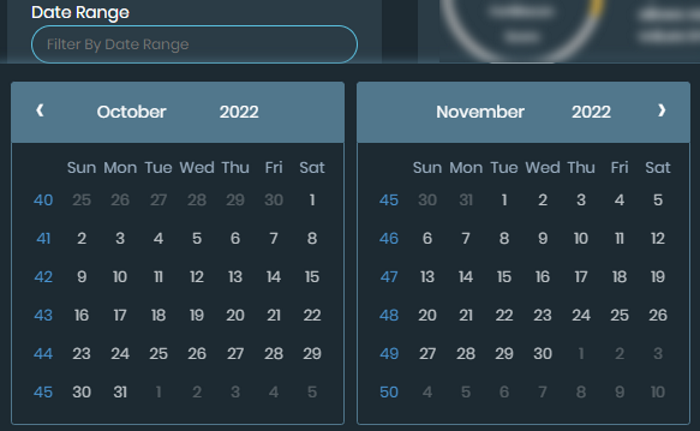700x431 pixels.
Task: Open the November month dropdown
Action: click(480, 112)
